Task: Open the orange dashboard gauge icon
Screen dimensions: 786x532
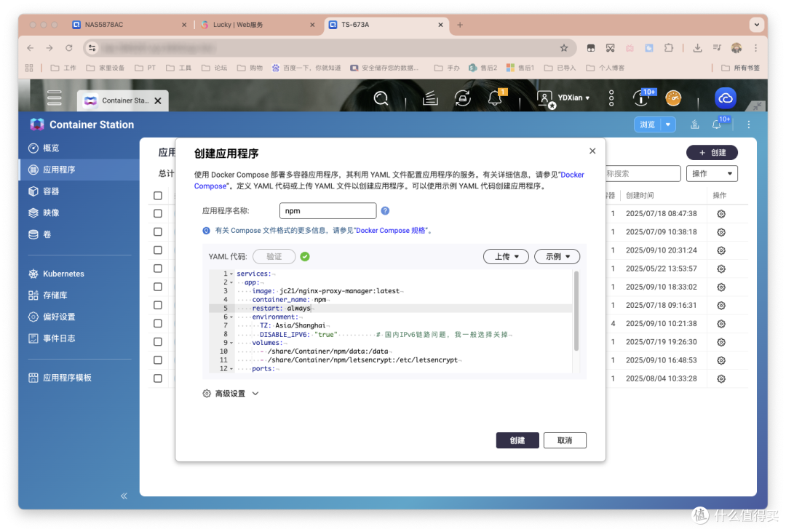Action: tap(673, 98)
